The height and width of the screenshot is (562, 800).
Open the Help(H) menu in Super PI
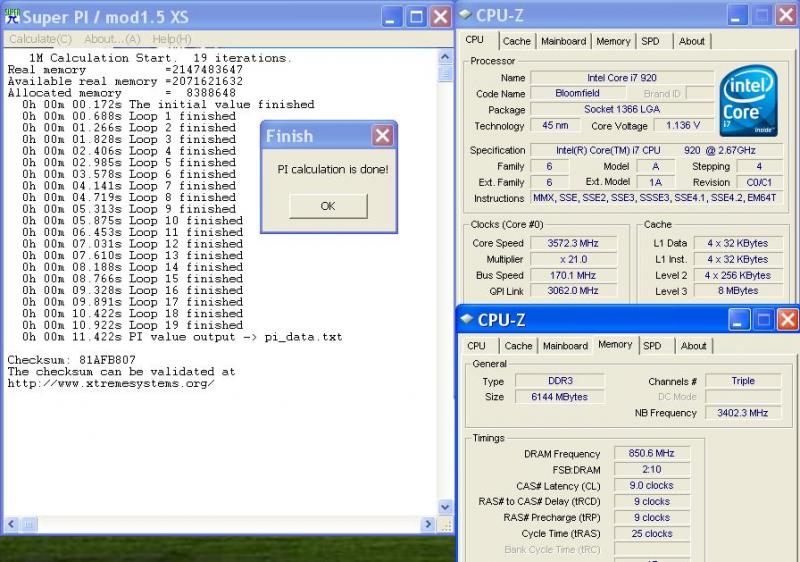click(172, 39)
